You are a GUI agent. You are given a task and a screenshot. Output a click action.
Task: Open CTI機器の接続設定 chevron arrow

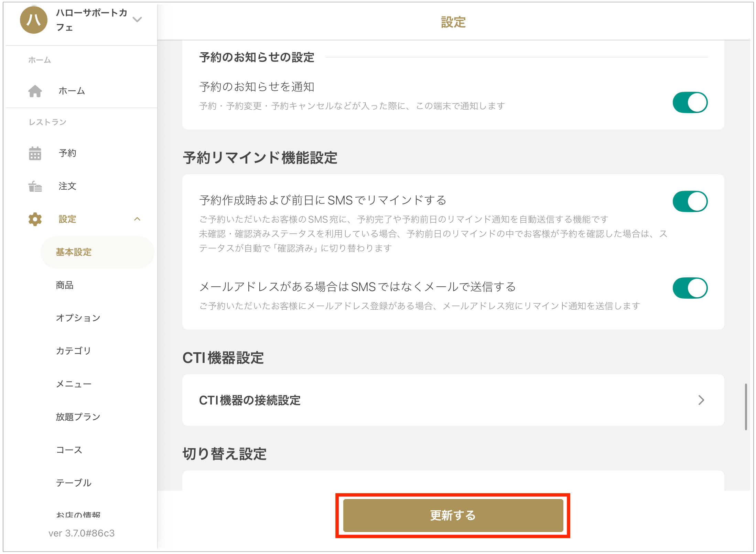point(701,400)
